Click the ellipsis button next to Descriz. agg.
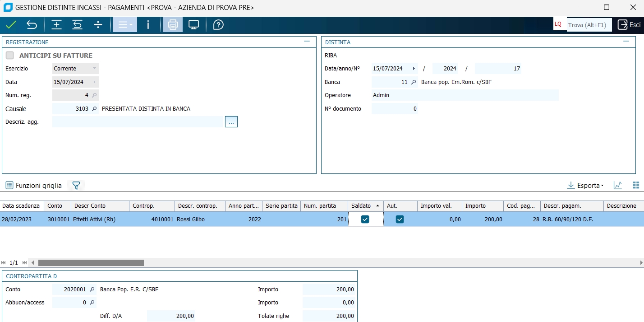The image size is (644, 322). [x=231, y=122]
